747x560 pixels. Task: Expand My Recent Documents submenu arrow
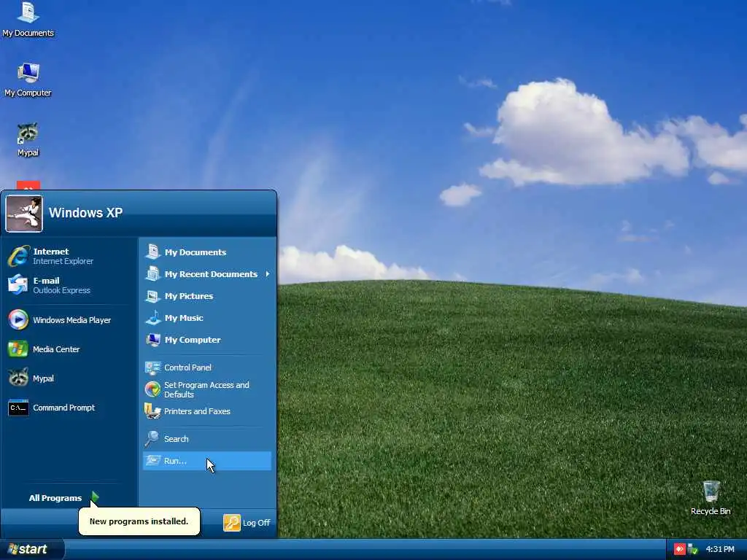click(268, 274)
